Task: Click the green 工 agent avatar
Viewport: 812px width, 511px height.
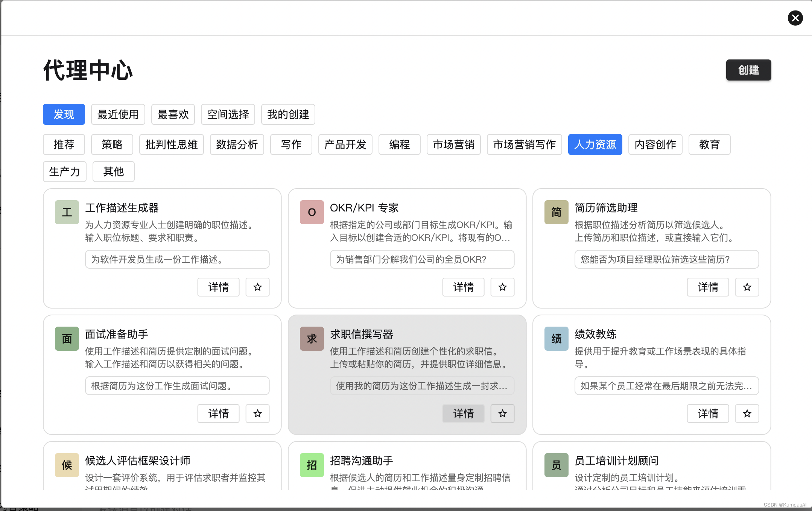Action: click(67, 212)
